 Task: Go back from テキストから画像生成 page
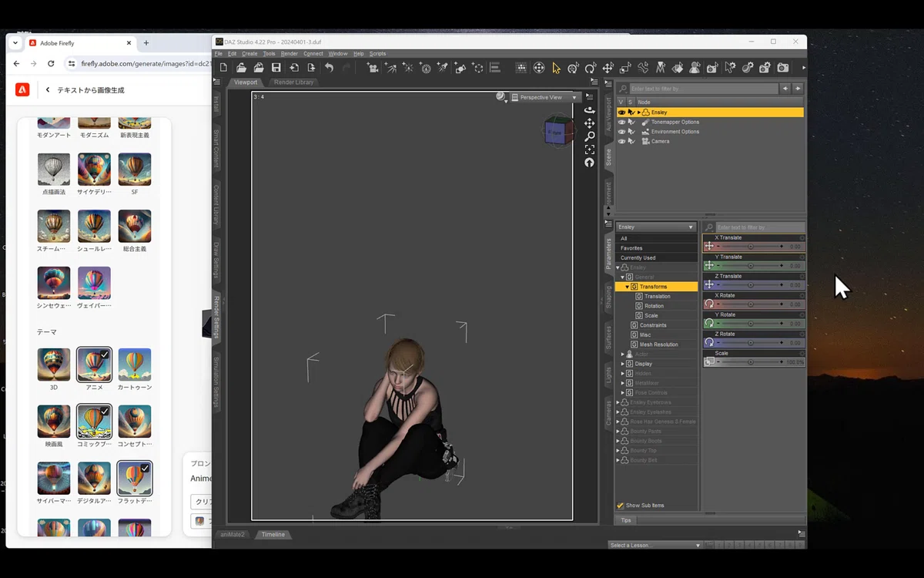[x=48, y=90]
